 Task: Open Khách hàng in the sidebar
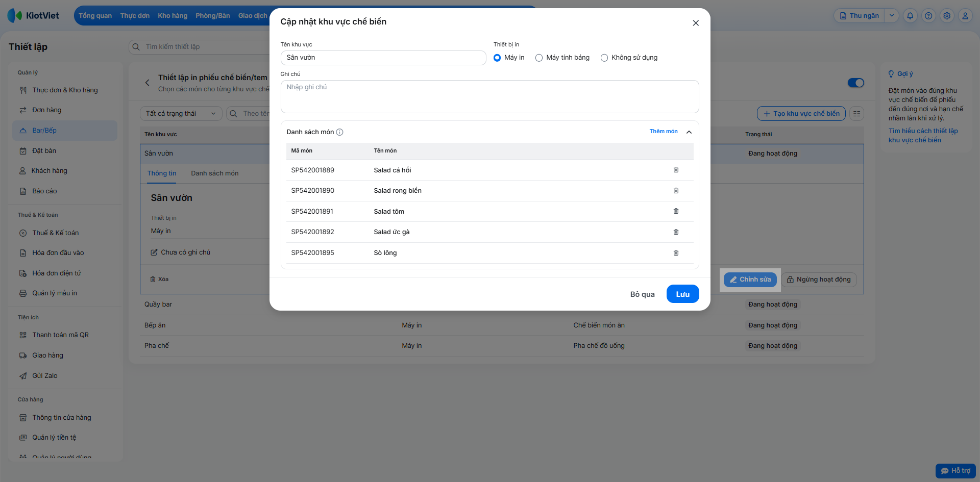click(65, 171)
